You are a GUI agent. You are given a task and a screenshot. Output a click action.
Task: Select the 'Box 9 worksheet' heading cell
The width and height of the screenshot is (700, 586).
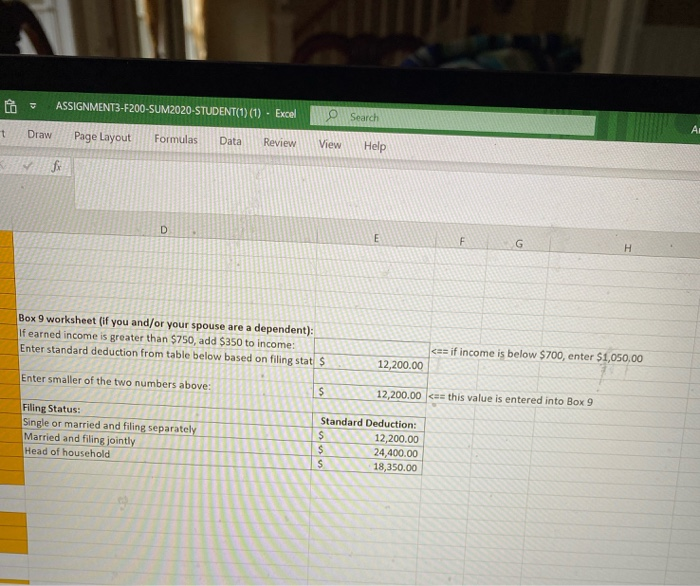[x=166, y=324]
